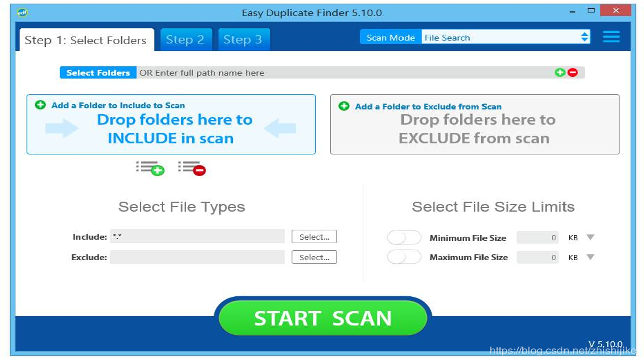Click the list icon with green plus
This screenshot has width=644, height=362.
point(150,168)
